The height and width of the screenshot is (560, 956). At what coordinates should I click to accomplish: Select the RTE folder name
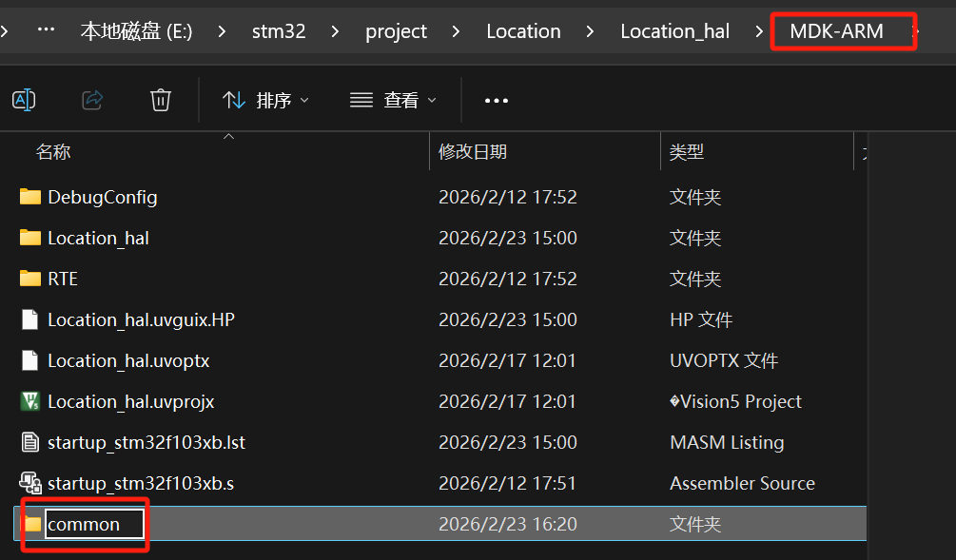click(63, 279)
